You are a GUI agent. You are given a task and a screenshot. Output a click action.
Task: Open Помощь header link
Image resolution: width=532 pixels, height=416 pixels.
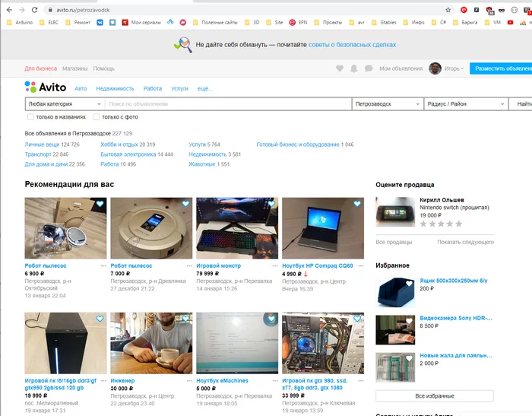[x=104, y=68]
